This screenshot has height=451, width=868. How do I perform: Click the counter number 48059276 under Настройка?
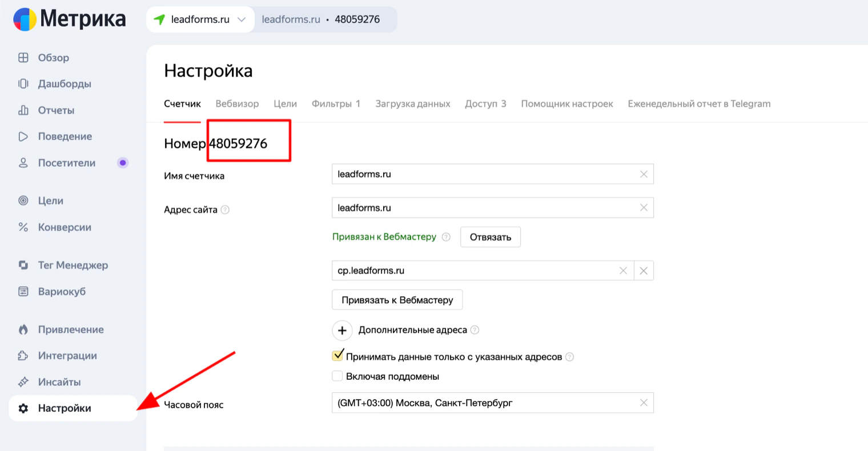click(238, 143)
